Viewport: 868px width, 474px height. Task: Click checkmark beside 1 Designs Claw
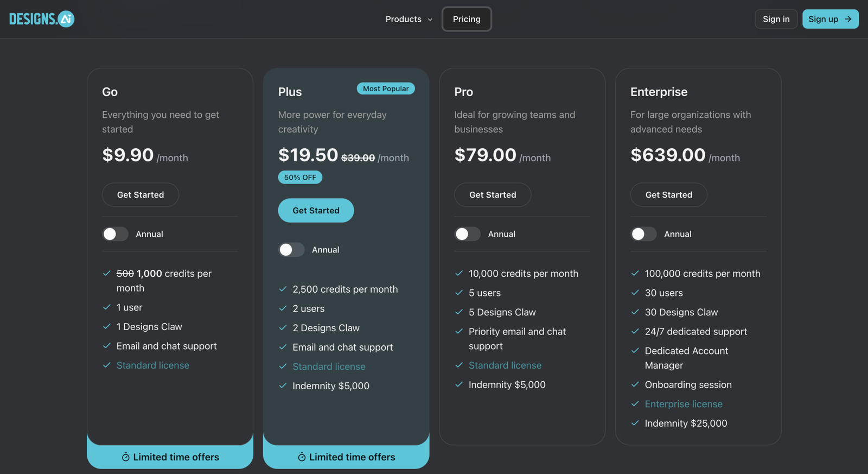(107, 327)
